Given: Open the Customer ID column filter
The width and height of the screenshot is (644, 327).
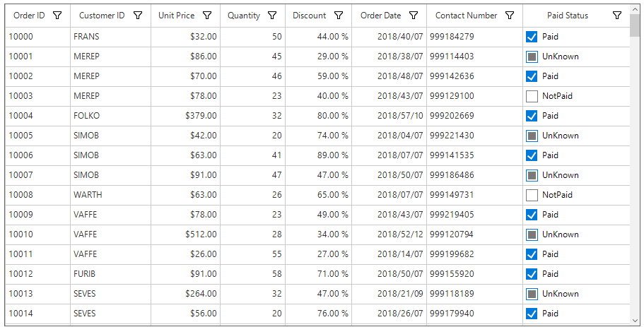Looking at the screenshot, I should [138, 16].
